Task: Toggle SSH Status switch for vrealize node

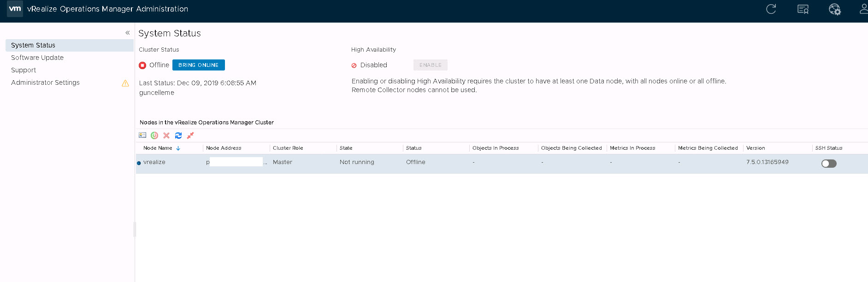Action: tap(828, 164)
